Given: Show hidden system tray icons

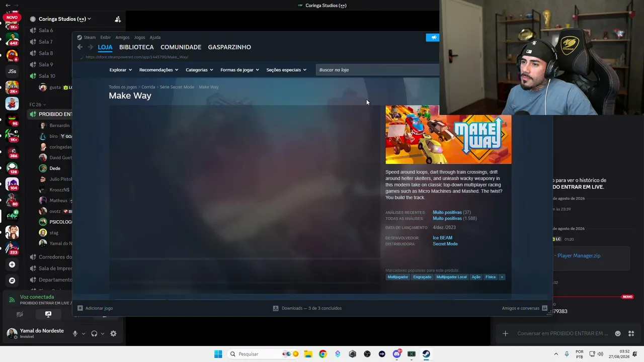Looking at the screenshot, I should [x=556, y=354].
